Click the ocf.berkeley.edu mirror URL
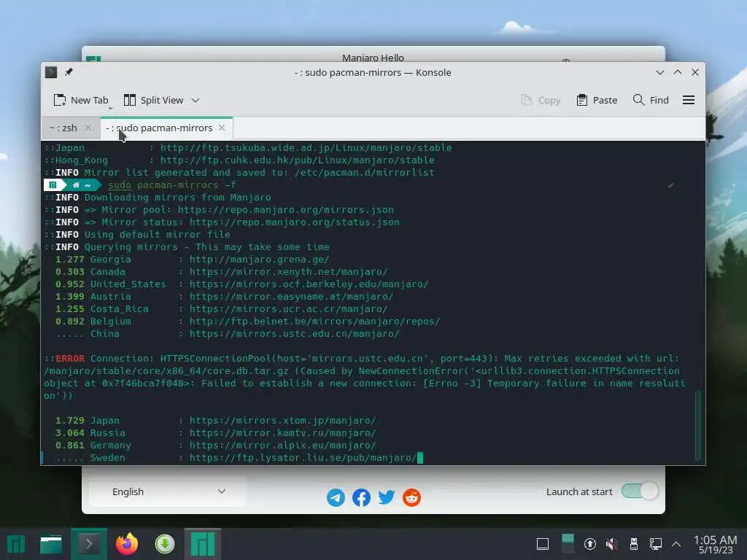This screenshot has height=560, width=747. click(309, 284)
